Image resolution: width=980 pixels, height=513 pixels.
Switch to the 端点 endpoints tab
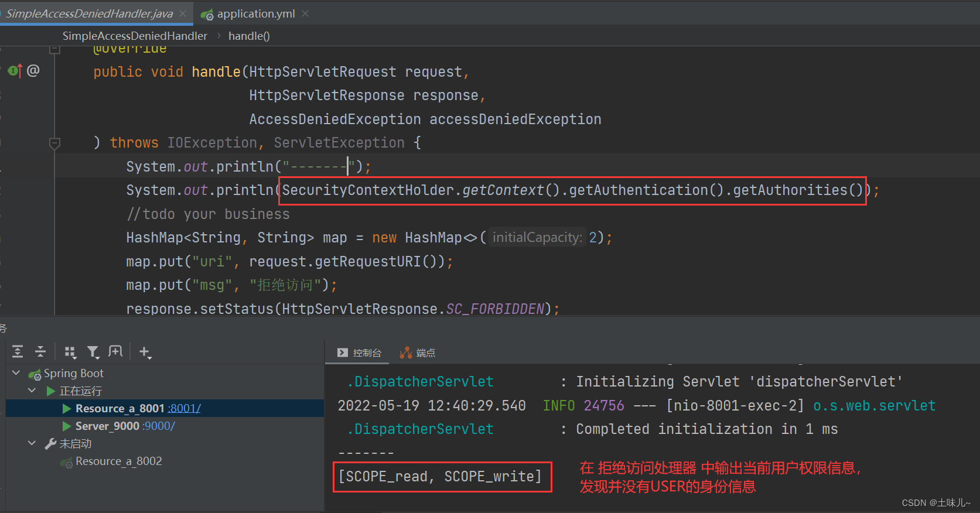point(418,353)
